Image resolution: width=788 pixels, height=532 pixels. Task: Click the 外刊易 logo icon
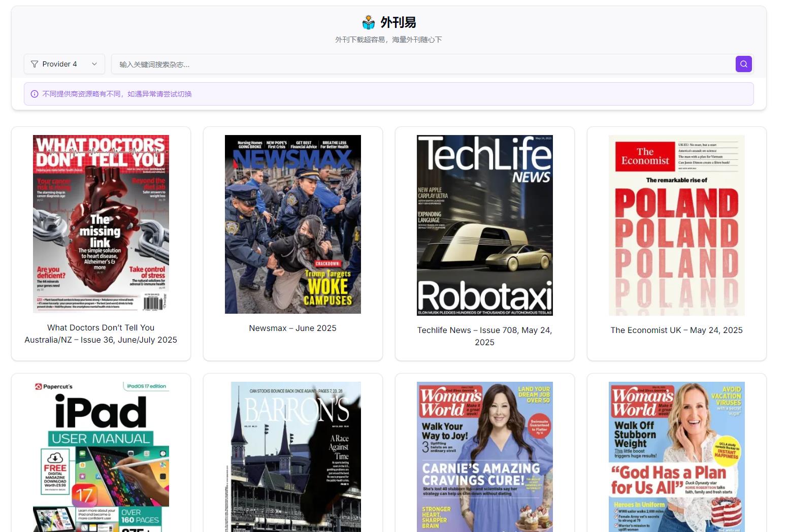tap(368, 22)
